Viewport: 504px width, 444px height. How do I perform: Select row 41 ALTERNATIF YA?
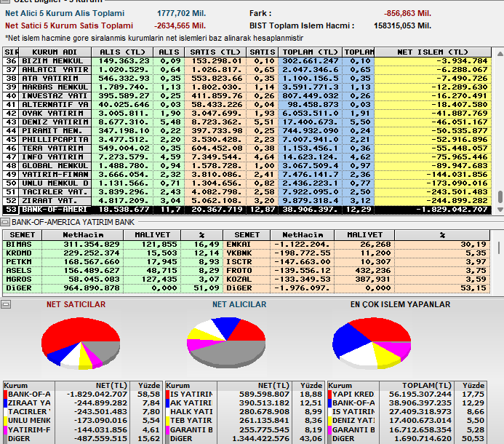click(247, 105)
